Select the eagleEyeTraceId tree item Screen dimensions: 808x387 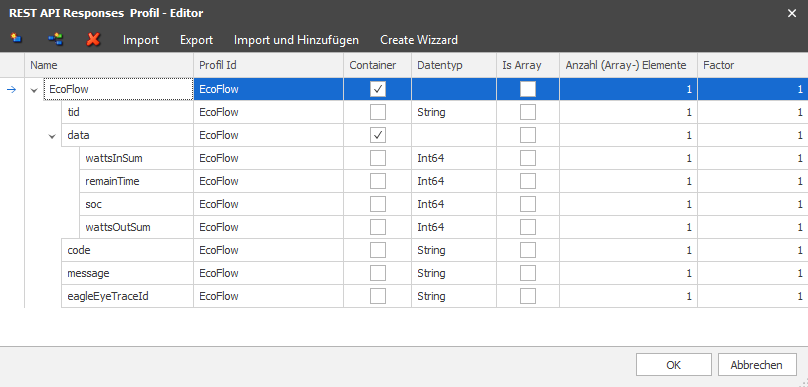coord(127,296)
